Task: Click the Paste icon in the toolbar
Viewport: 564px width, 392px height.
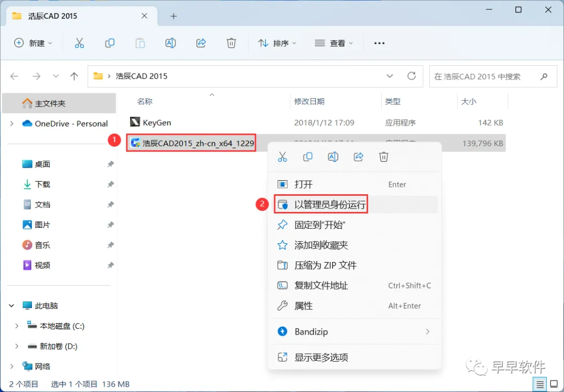Action: (140, 43)
